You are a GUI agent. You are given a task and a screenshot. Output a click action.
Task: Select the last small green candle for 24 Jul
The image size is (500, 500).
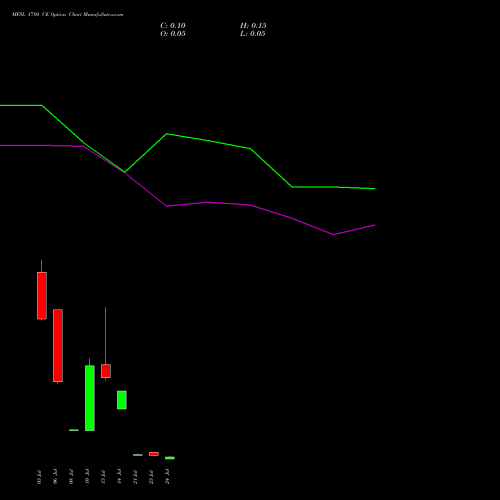coord(170,458)
